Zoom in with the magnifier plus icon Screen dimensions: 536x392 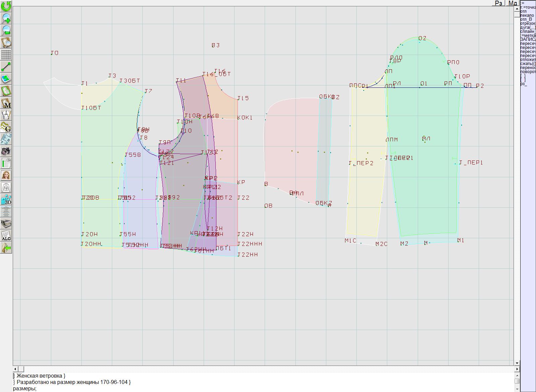(x=6, y=18)
